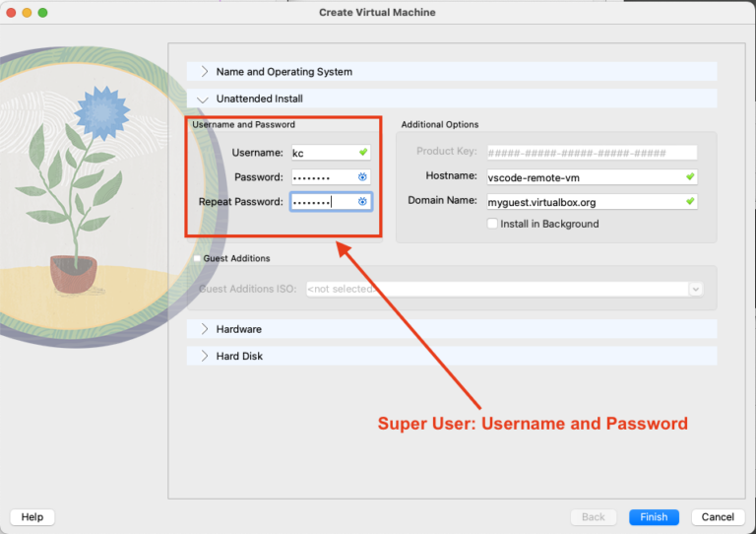Viewport: 756px width, 534px height.
Task: Click the Hostname green validation checkmark
Action: [x=690, y=177]
